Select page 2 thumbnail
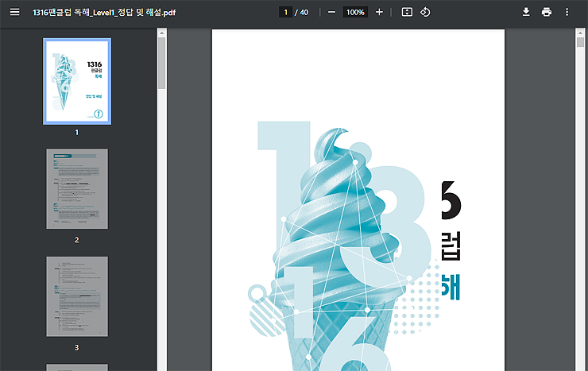The image size is (588, 371). (x=77, y=189)
